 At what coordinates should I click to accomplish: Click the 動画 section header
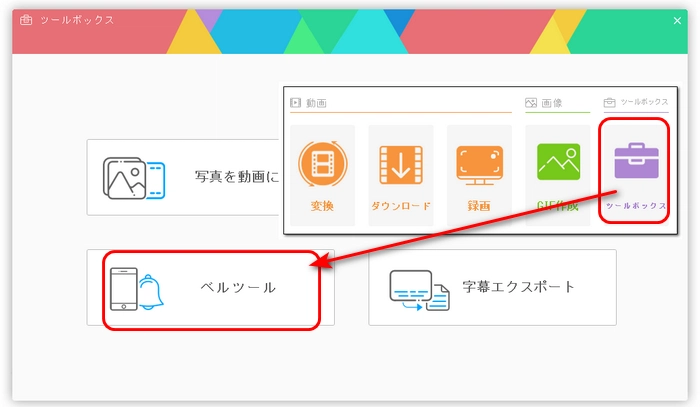click(x=308, y=103)
